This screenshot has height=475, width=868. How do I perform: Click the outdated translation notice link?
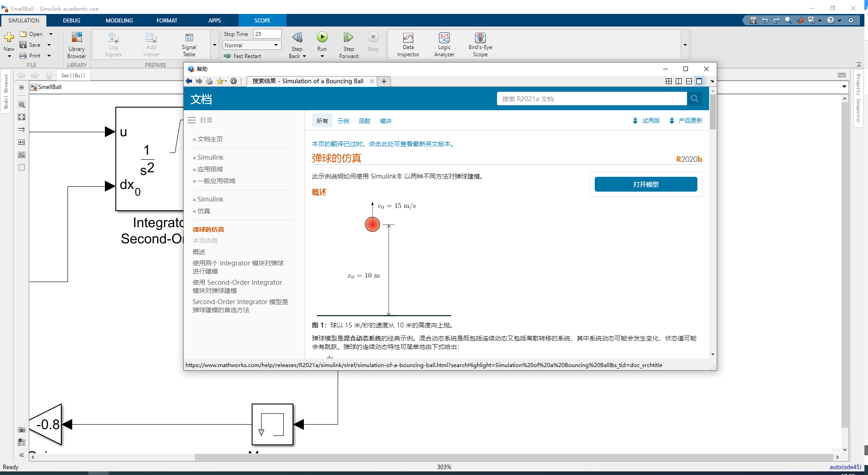pos(384,144)
